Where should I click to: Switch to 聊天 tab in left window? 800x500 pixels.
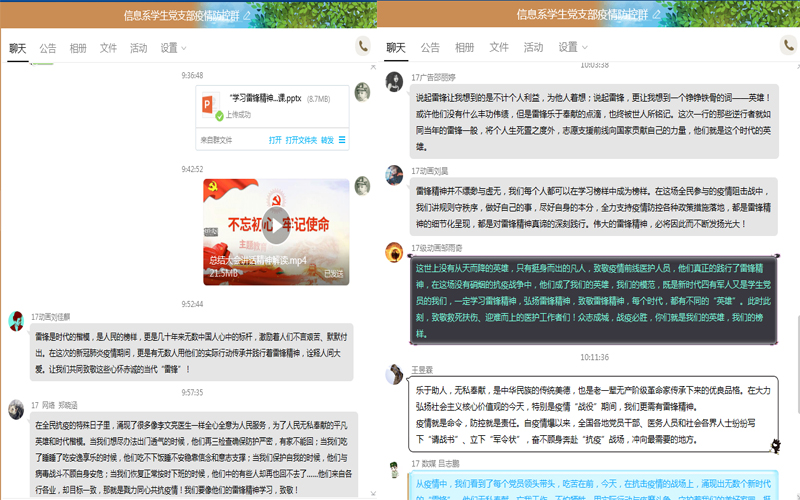[x=18, y=48]
